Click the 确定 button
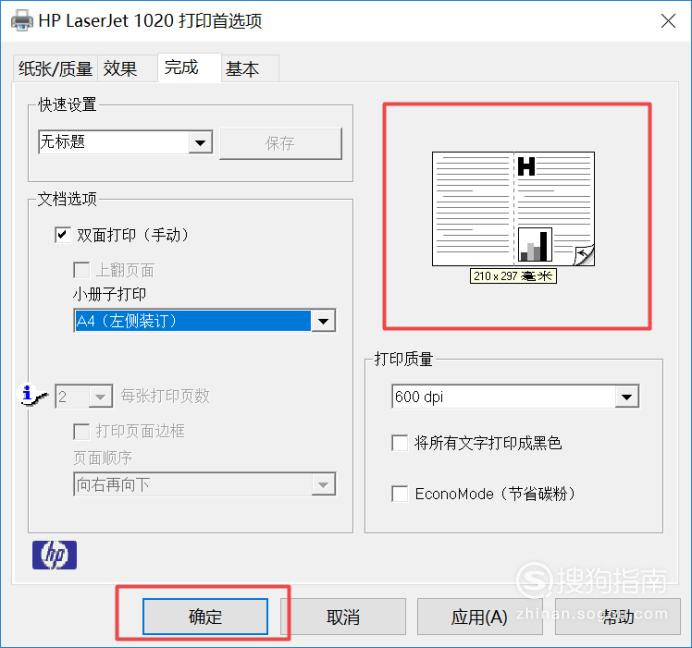692x648 pixels. tap(205, 616)
